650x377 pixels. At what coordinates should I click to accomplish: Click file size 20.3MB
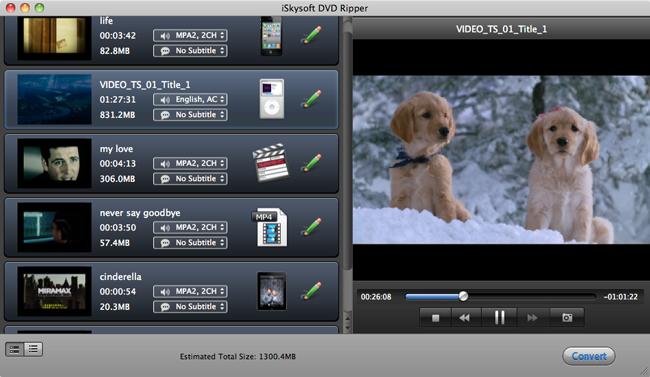114,307
